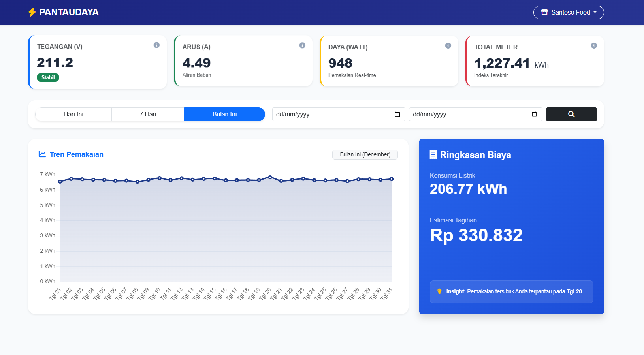The width and height of the screenshot is (644, 355).
Task: Click the PANTAUDAYA brand link
Action: pos(69,12)
